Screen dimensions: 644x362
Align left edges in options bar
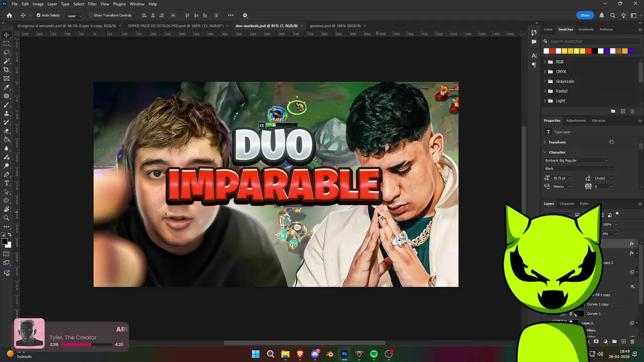point(144,16)
